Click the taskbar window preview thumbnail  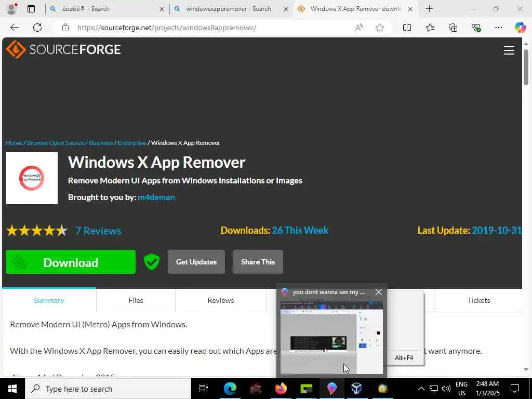[x=331, y=338]
